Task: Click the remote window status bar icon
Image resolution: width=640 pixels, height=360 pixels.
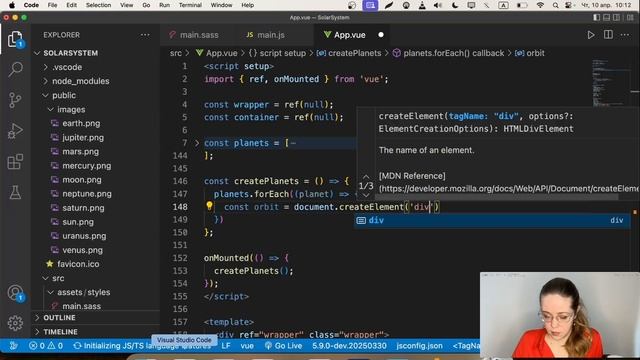Action: [13, 346]
